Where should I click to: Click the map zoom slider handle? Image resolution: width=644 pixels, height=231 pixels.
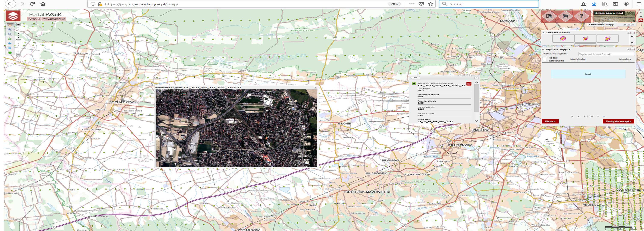click(x=18, y=40)
